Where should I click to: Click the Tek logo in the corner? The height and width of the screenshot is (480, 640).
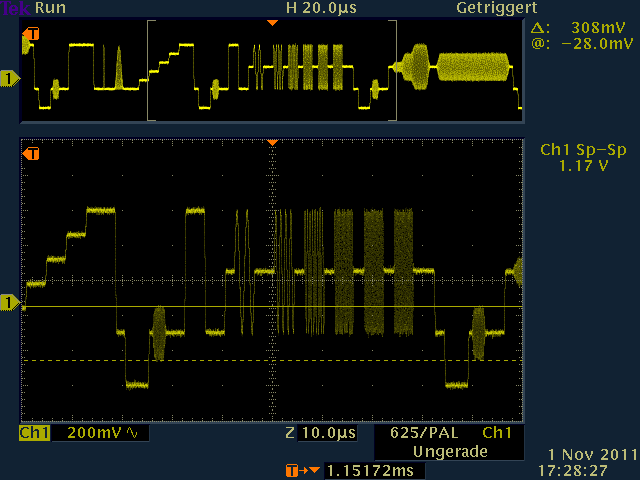(x=13, y=7)
